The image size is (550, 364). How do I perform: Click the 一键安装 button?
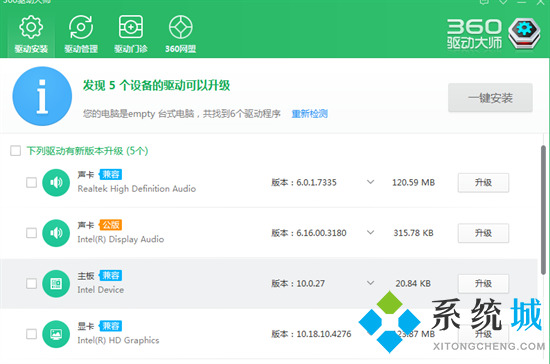pyautogui.click(x=490, y=98)
